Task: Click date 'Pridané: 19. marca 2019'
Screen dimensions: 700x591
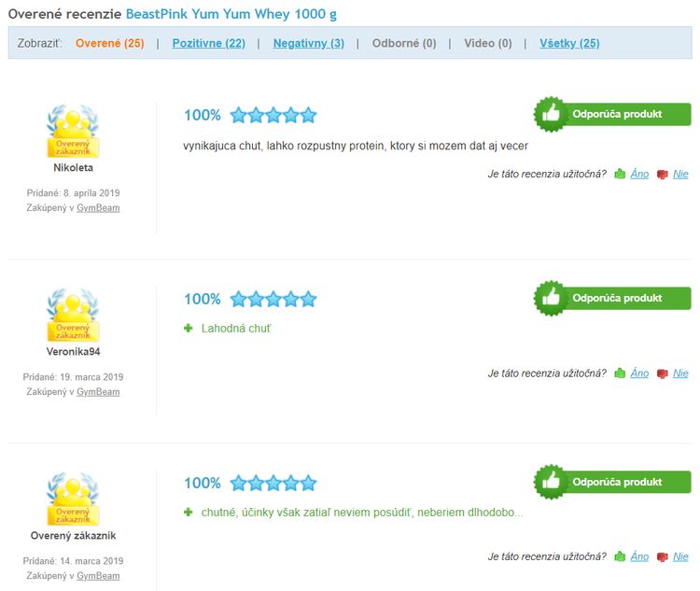Action: coord(73,377)
